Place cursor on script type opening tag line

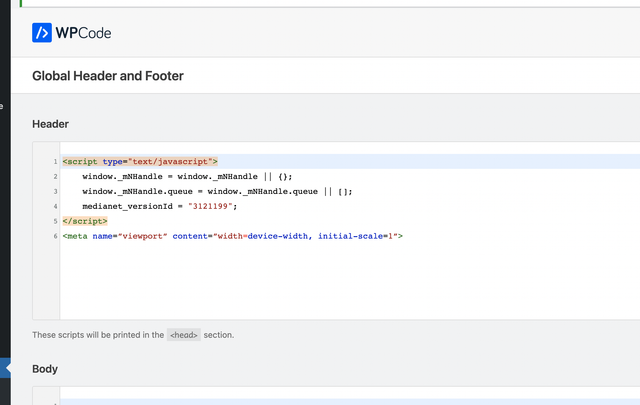[140, 162]
